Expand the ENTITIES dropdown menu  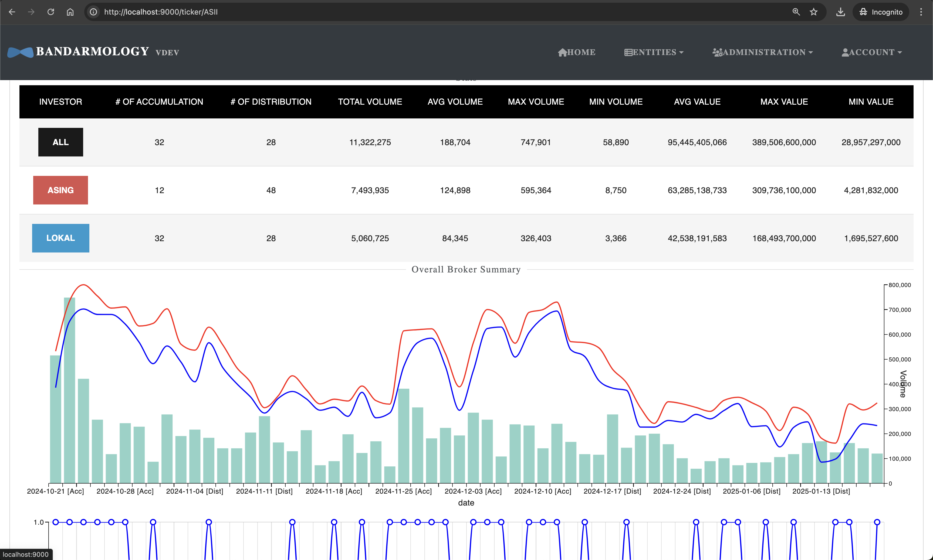pos(654,52)
